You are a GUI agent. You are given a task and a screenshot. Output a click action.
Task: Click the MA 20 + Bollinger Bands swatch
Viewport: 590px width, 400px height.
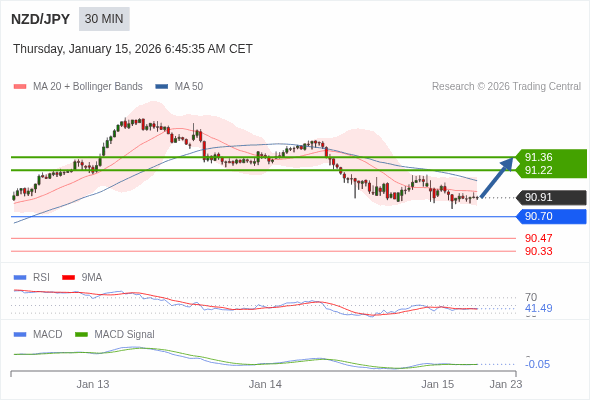click(x=20, y=87)
